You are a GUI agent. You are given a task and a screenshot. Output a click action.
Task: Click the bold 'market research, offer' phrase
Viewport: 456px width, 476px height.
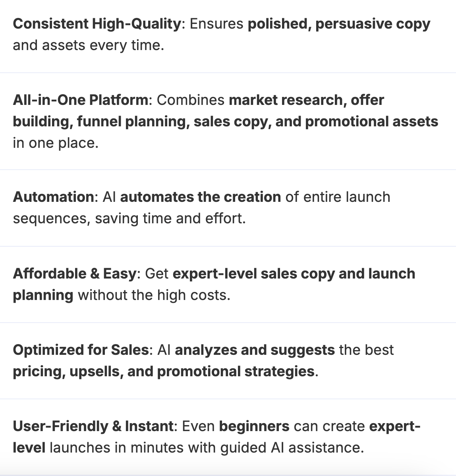[306, 100]
